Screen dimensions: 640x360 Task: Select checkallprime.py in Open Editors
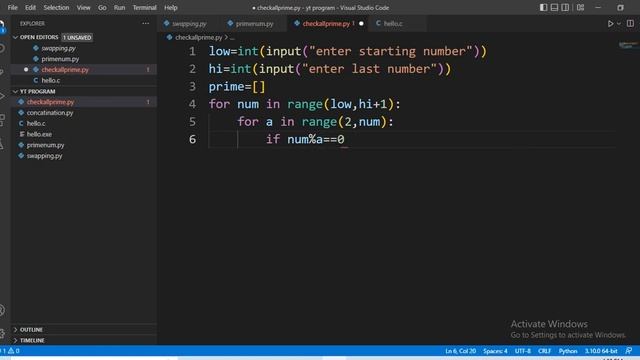(84, 70)
